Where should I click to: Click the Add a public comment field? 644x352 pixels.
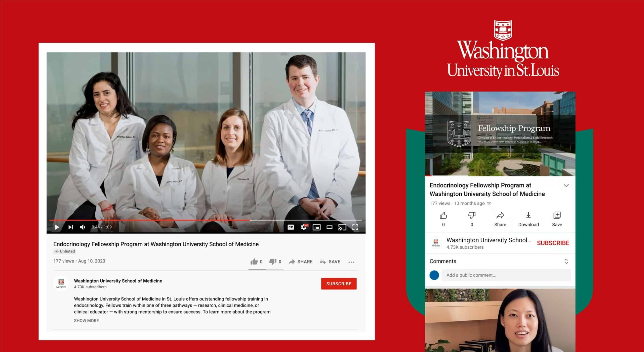click(506, 275)
